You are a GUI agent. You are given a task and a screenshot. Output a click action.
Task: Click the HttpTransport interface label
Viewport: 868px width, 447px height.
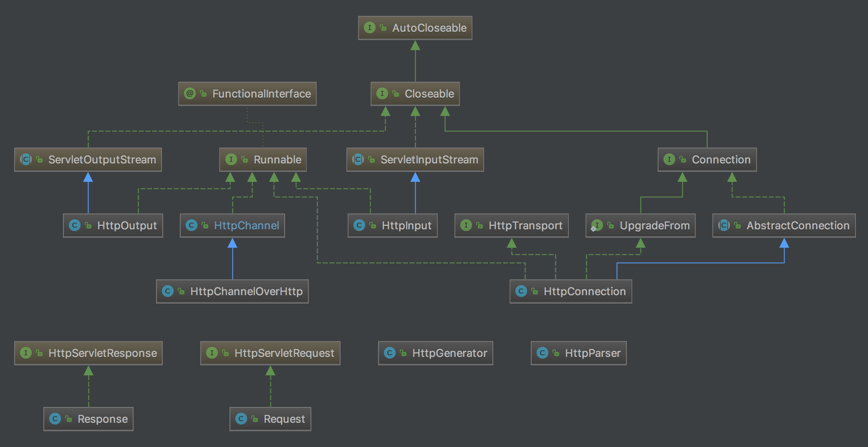525,226
